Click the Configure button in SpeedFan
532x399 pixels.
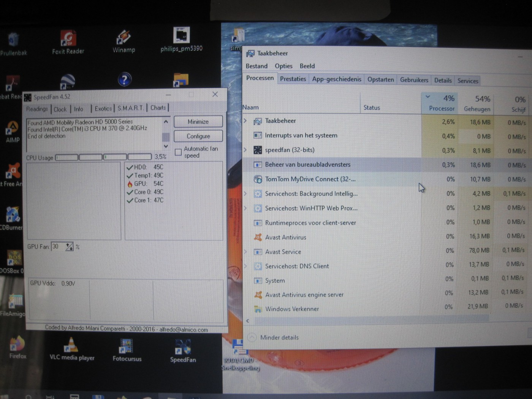point(198,136)
